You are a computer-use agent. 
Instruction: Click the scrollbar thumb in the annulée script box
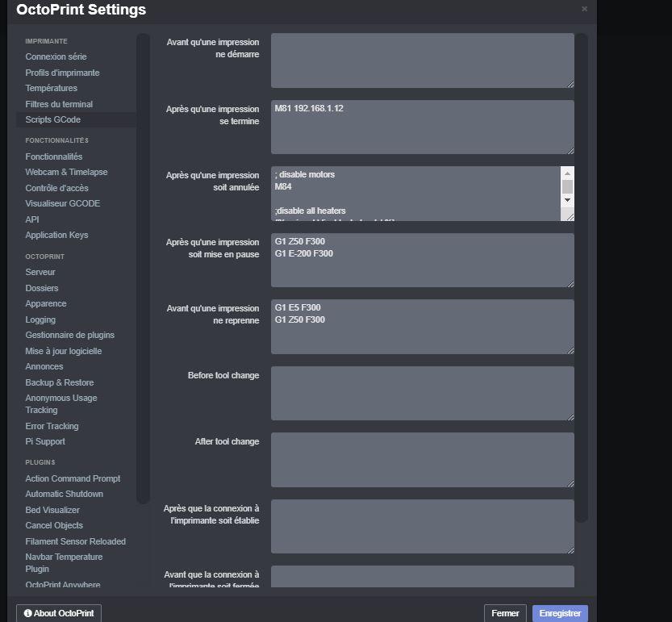click(x=567, y=187)
